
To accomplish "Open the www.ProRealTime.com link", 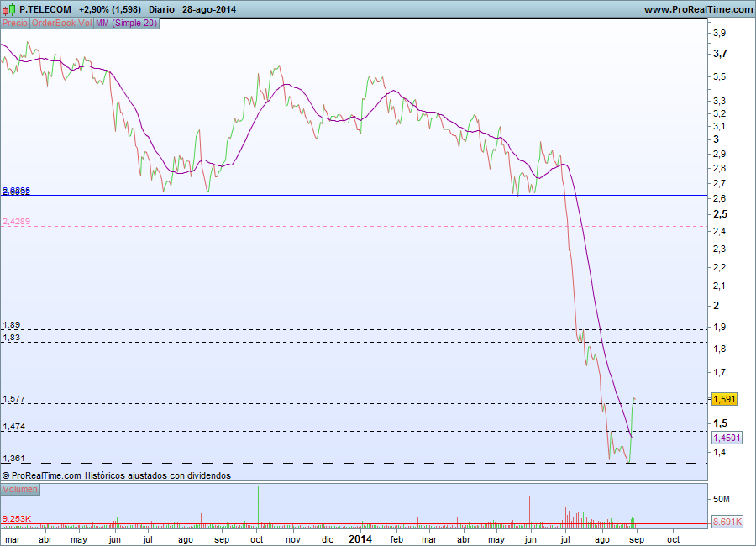I will 698,9.
